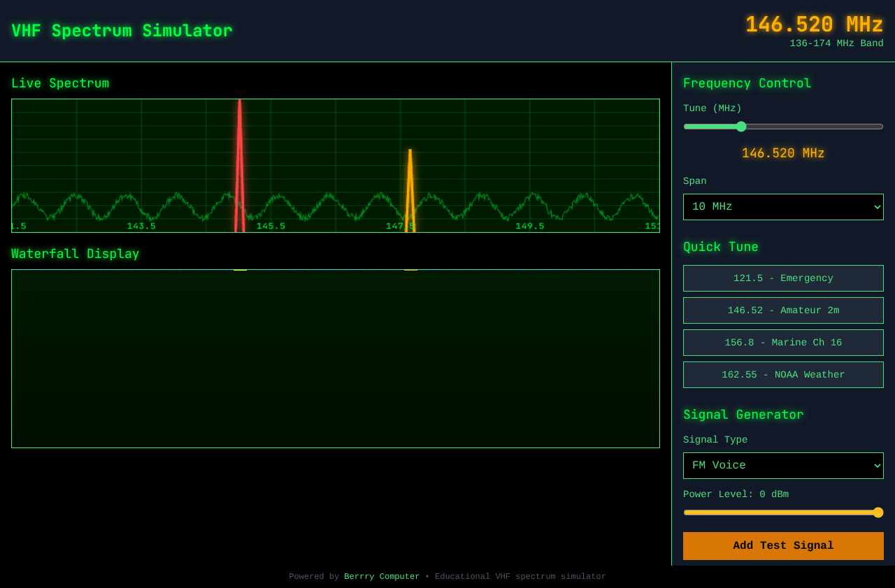Open the Span dropdown showing 10 MHz
Screen dimensions: 895x588
point(783,207)
